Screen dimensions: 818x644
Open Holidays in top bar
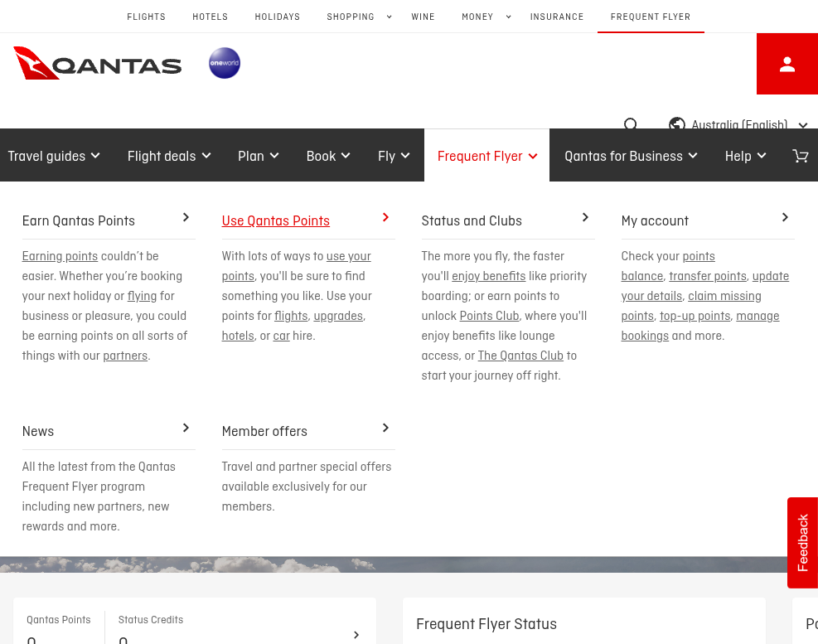coord(278,17)
